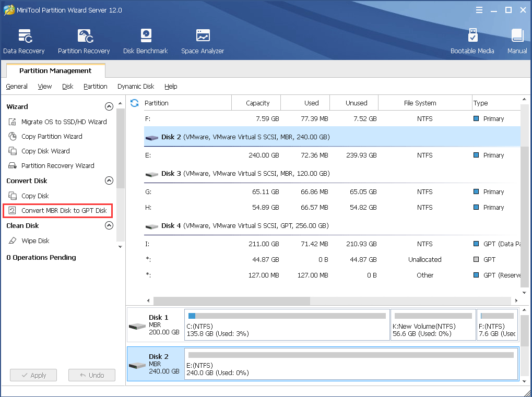
Task: Select Wipe Disk option
Action: (36, 240)
